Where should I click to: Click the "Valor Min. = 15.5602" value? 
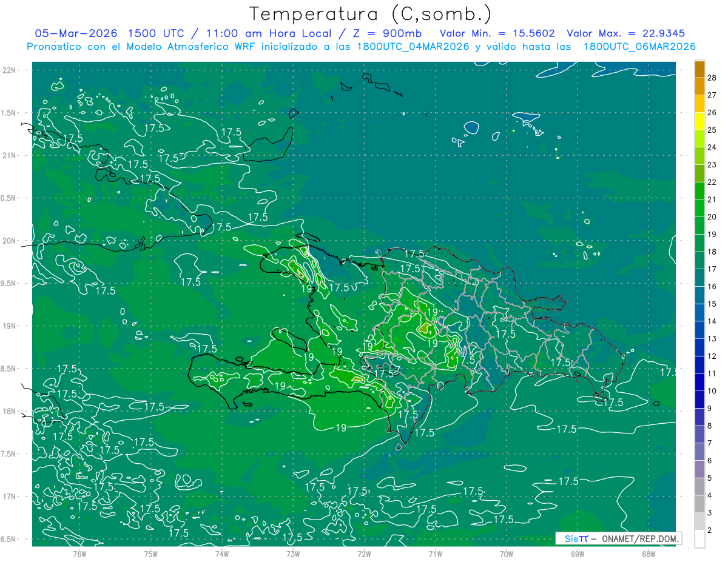[x=497, y=33]
